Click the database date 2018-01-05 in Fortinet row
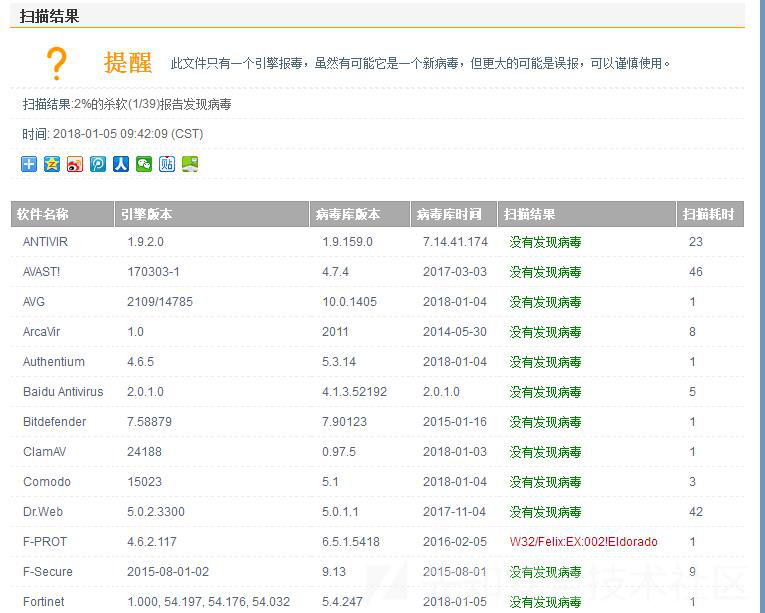The width and height of the screenshot is (765, 613). (455, 602)
